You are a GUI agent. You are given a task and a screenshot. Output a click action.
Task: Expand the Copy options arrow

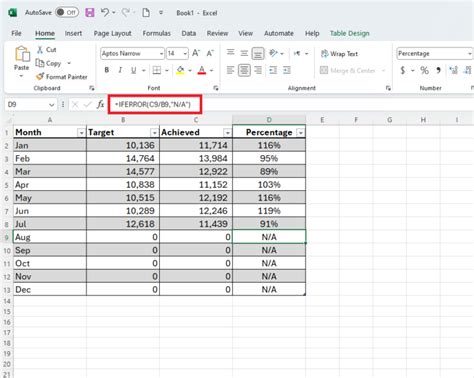point(69,63)
